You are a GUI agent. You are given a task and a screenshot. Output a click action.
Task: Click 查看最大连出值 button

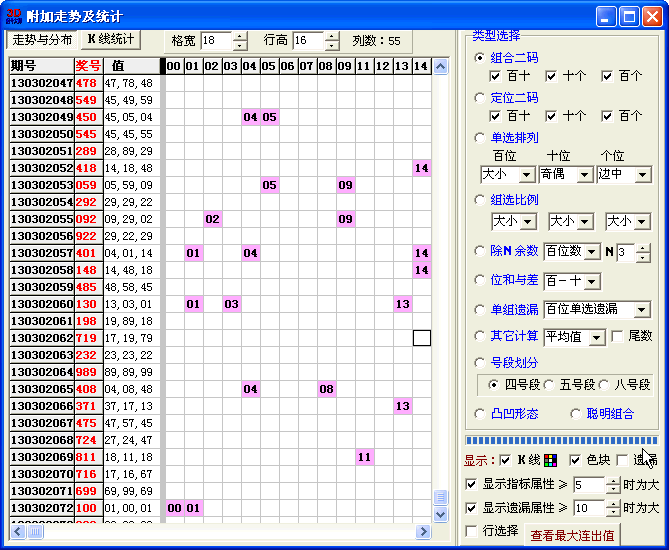[x=573, y=535]
